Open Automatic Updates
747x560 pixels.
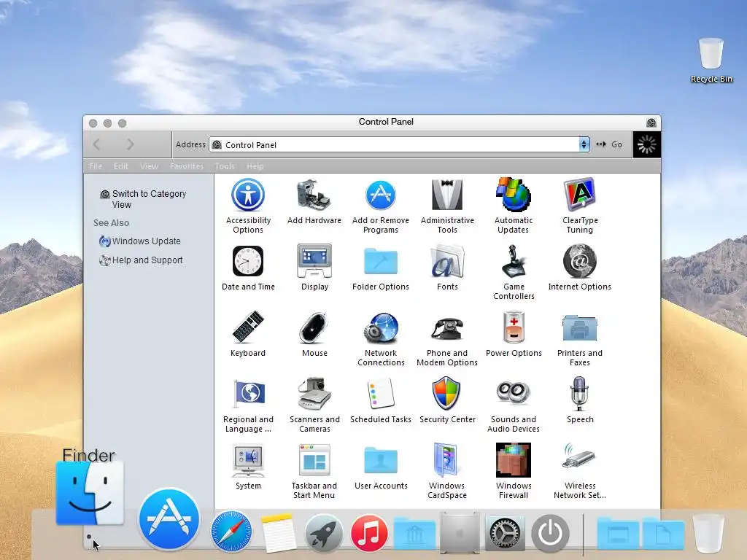pos(514,205)
